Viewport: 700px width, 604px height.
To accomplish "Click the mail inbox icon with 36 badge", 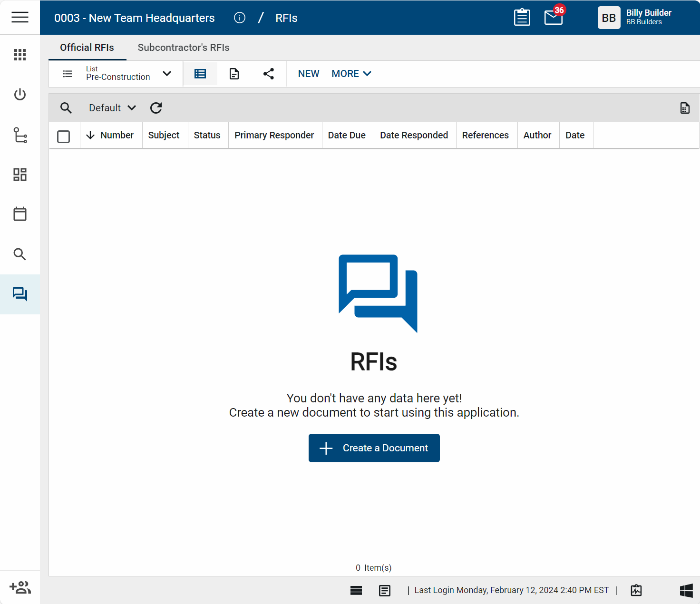I will (553, 18).
